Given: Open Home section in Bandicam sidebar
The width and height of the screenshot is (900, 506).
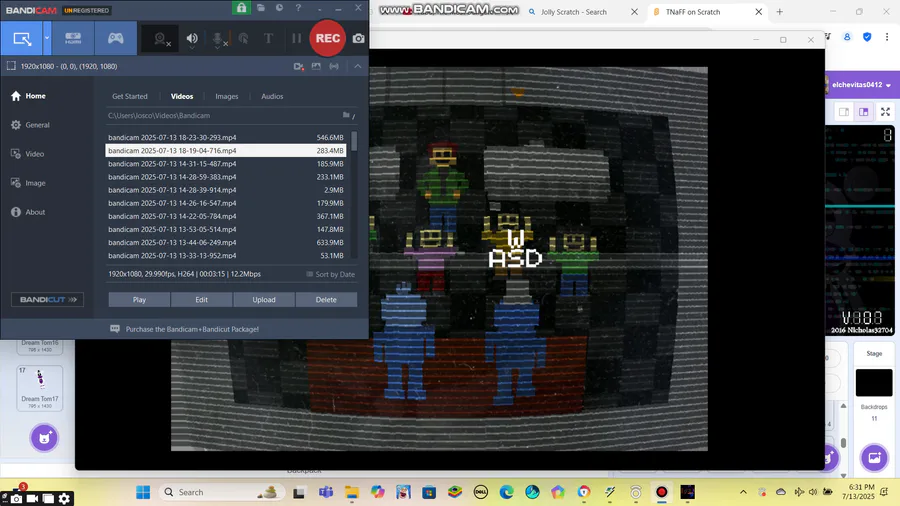Looking at the screenshot, I should point(29,96).
